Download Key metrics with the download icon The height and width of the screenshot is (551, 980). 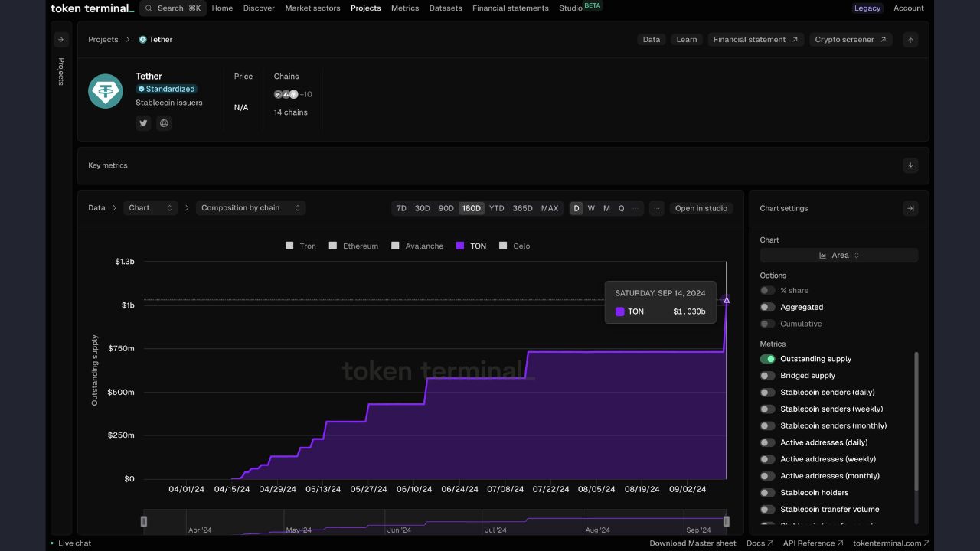(910, 165)
